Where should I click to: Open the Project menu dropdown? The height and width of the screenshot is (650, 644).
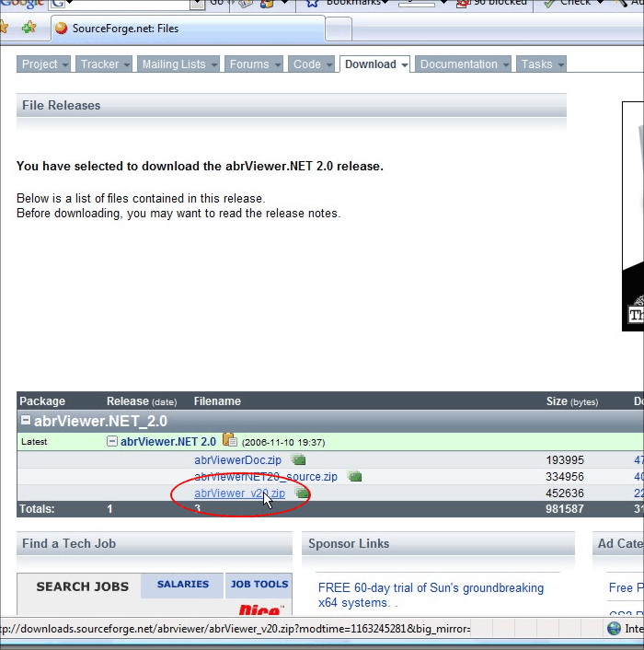45,64
